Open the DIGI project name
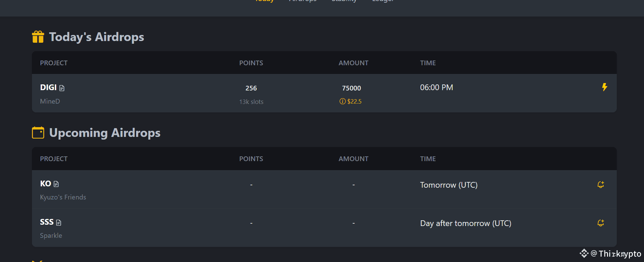The width and height of the screenshot is (644, 262). click(x=48, y=87)
